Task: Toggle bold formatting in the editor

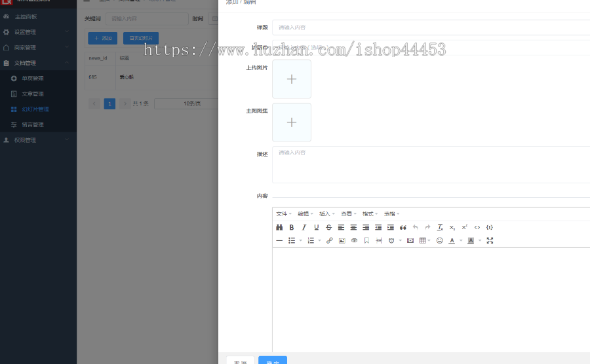Action: 292,227
